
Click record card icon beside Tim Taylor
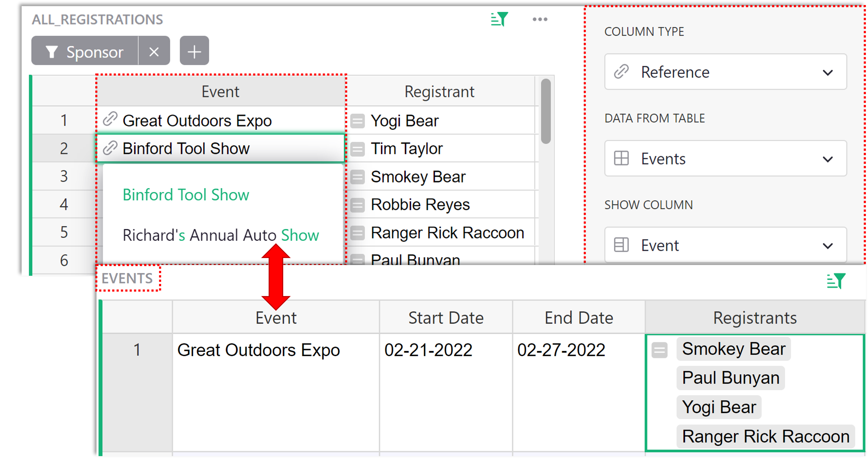[357, 149]
